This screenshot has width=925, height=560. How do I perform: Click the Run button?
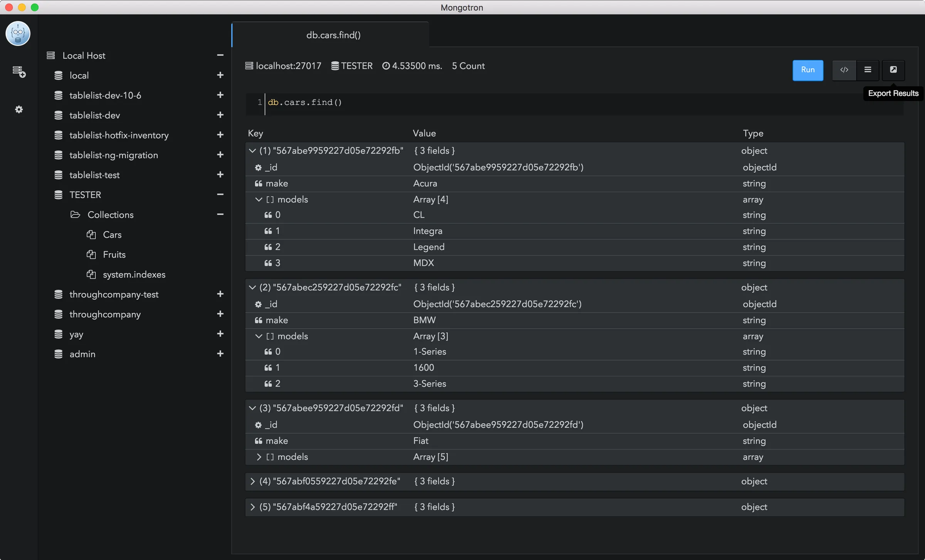807,70
